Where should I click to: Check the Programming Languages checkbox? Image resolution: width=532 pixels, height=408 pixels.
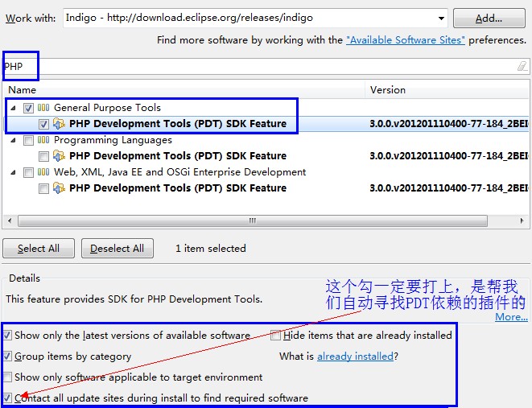28,140
